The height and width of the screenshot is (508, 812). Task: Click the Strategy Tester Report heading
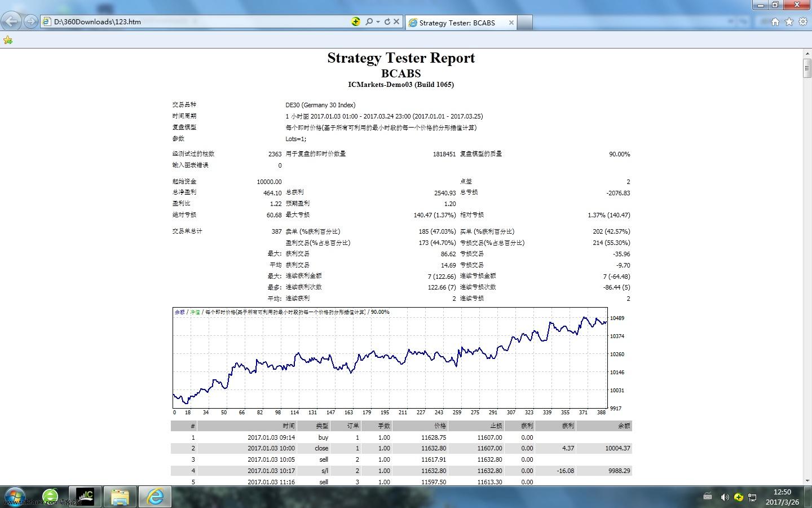click(401, 58)
